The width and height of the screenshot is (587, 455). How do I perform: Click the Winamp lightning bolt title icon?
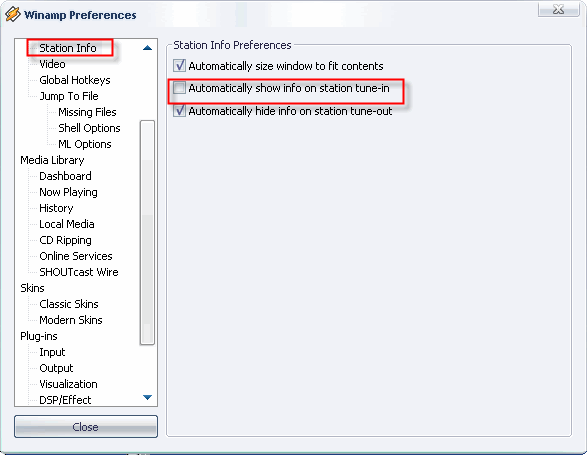point(12,15)
